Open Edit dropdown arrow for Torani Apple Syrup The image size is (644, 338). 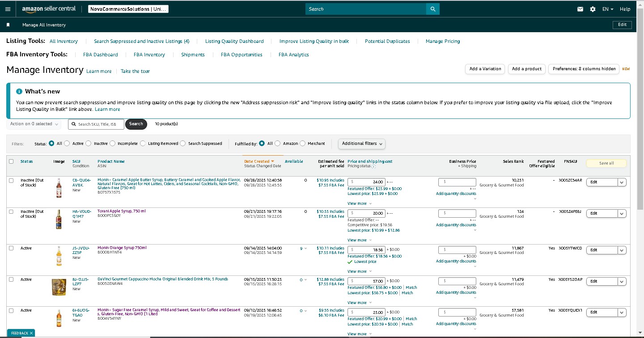(622, 213)
